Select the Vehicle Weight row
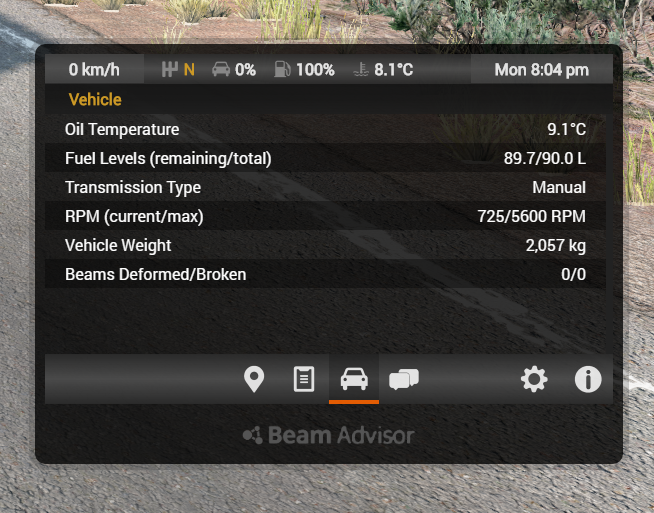Image resolution: width=654 pixels, height=513 pixels. point(325,245)
